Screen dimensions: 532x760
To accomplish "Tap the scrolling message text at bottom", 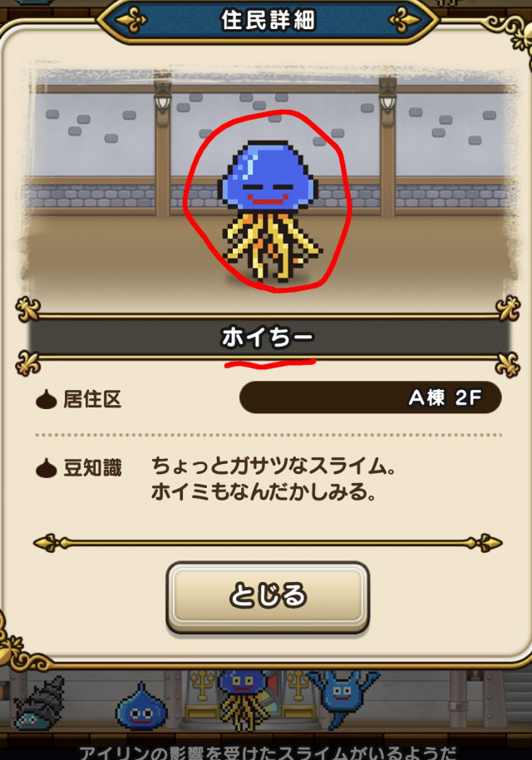I will (x=268, y=752).
